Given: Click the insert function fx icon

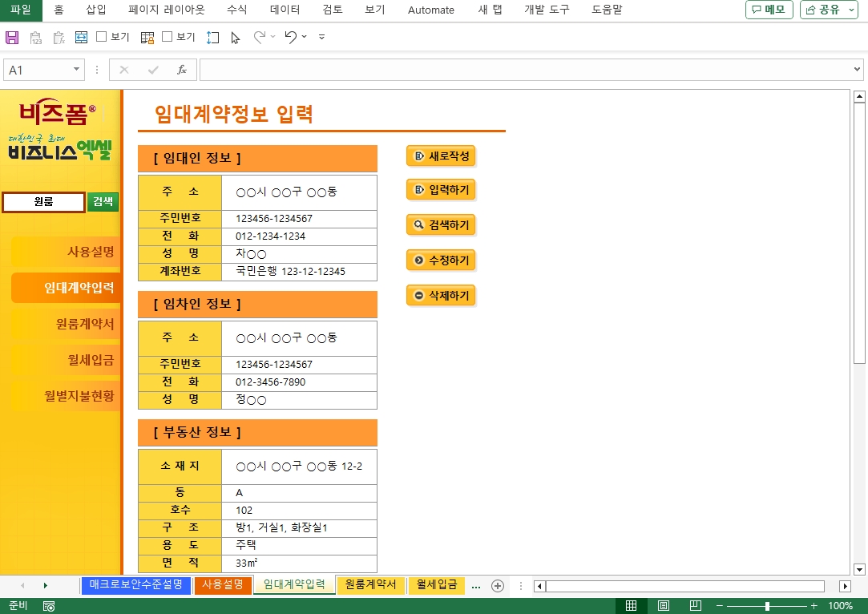Looking at the screenshot, I should (182, 70).
